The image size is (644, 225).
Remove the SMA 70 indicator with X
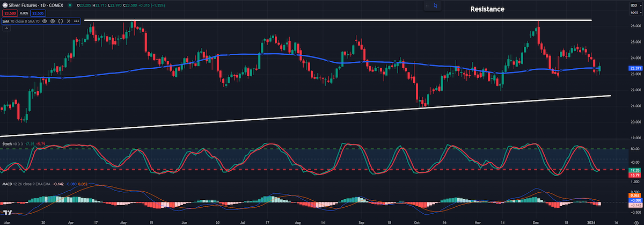click(x=69, y=21)
